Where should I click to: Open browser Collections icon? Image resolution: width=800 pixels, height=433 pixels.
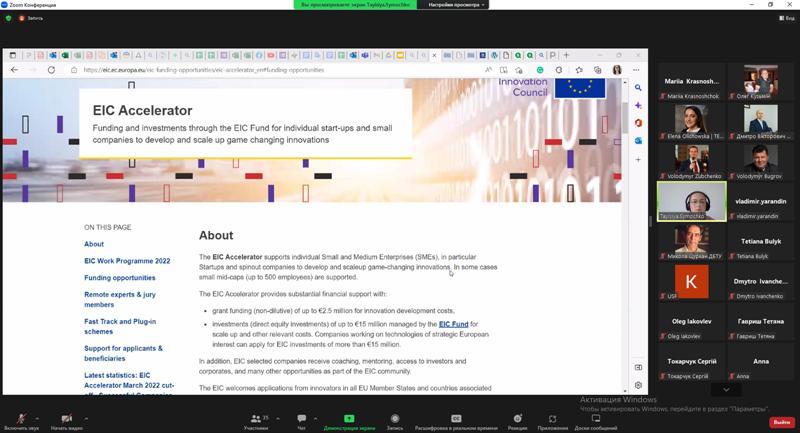[x=597, y=70]
